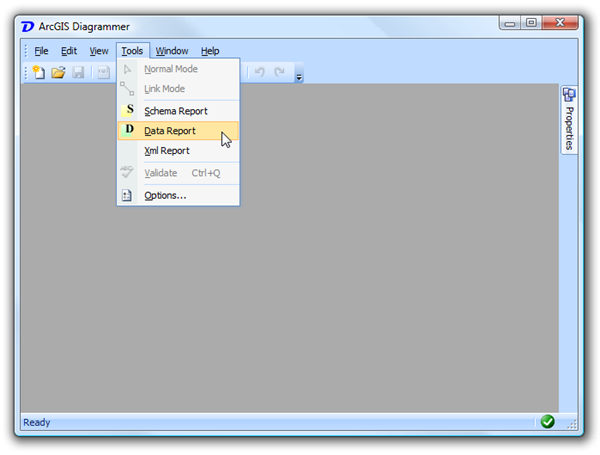Choose Validate Ctrl+Q menu entry

(178, 173)
